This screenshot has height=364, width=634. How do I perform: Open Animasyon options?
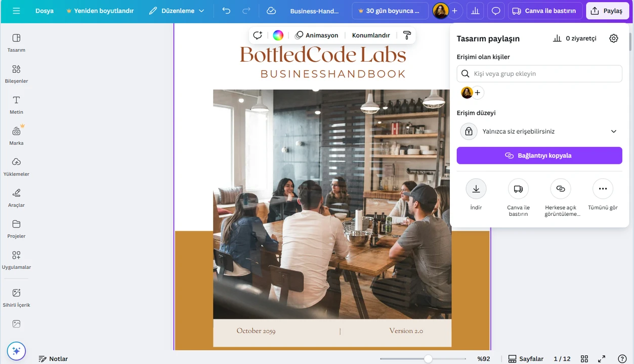tap(317, 35)
